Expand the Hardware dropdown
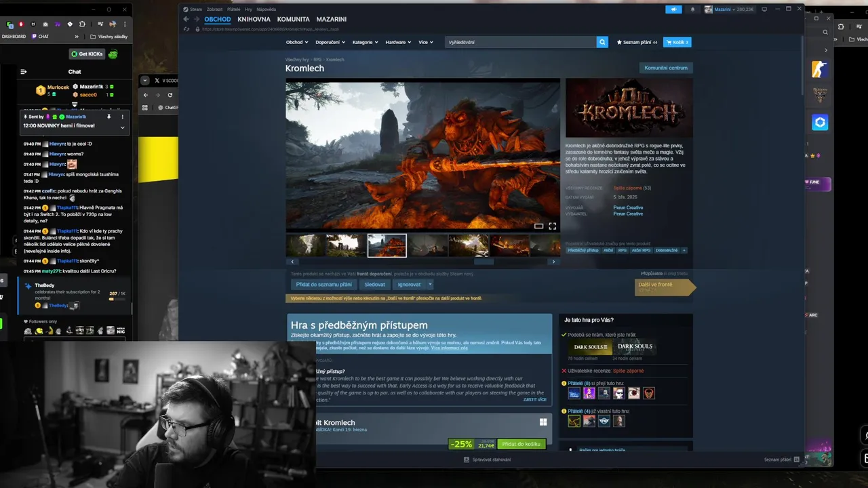 coord(398,42)
